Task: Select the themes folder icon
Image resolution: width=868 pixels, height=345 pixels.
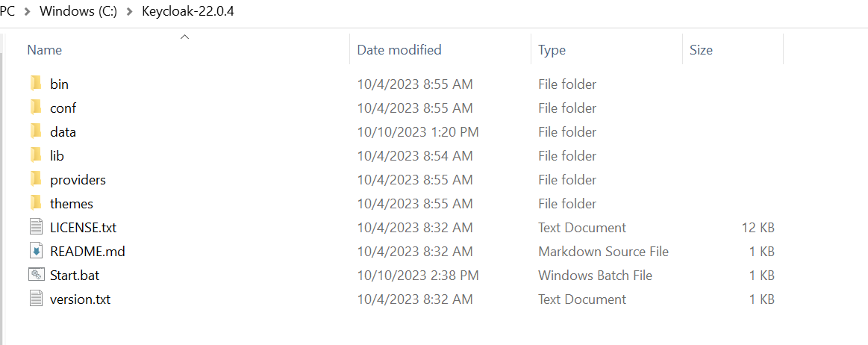Action: (x=36, y=203)
